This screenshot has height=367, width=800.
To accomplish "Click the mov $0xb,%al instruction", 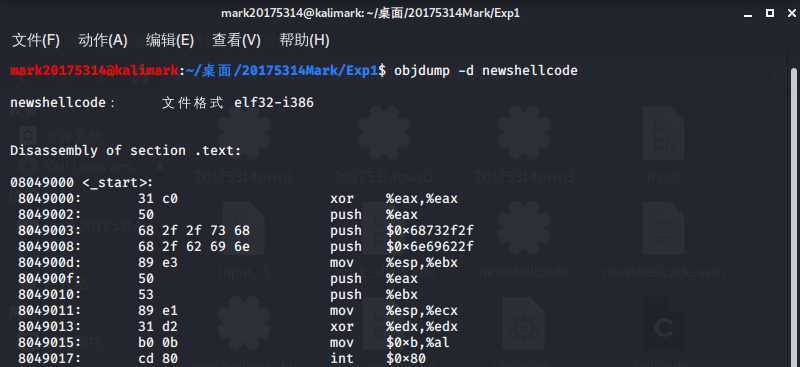I will coord(390,342).
